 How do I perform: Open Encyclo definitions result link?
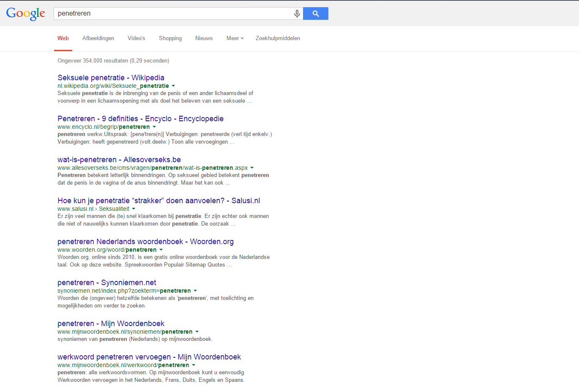(140, 119)
